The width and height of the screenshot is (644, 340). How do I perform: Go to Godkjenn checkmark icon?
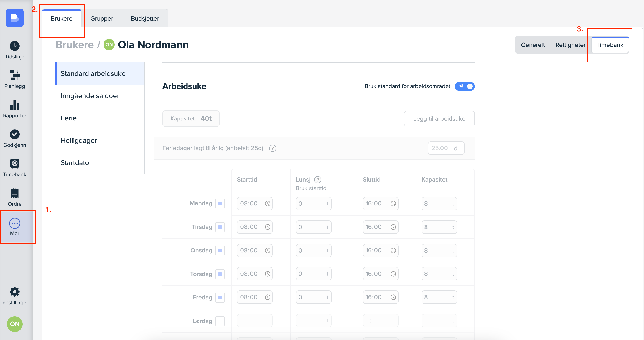[15, 135]
